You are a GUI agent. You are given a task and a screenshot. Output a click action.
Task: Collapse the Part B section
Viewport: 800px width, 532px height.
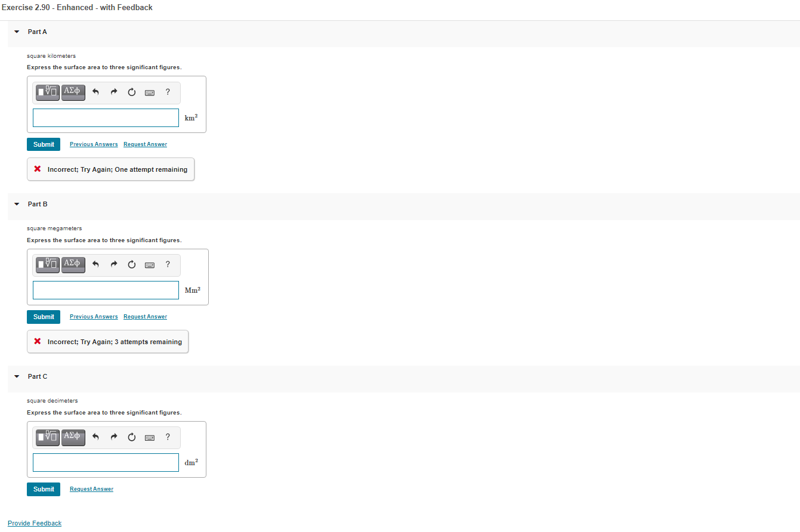tap(17, 204)
